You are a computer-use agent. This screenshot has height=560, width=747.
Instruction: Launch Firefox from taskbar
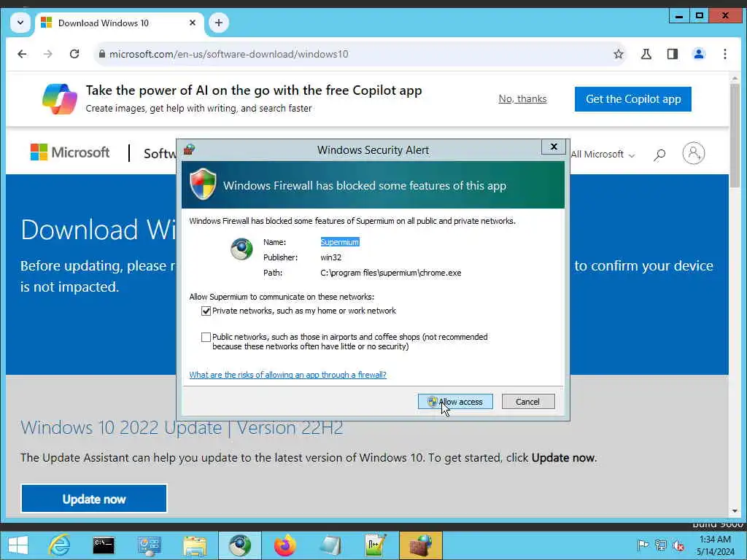[285, 545]
